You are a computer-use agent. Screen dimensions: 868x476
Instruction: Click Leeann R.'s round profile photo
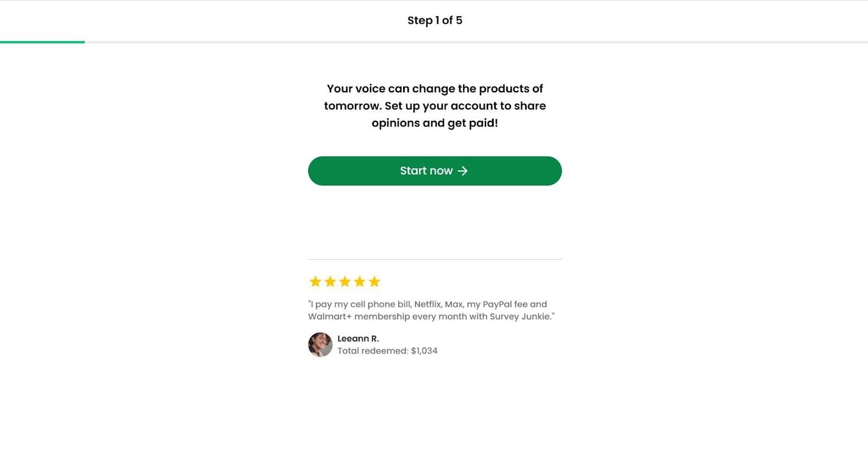(x=320, y=345)
